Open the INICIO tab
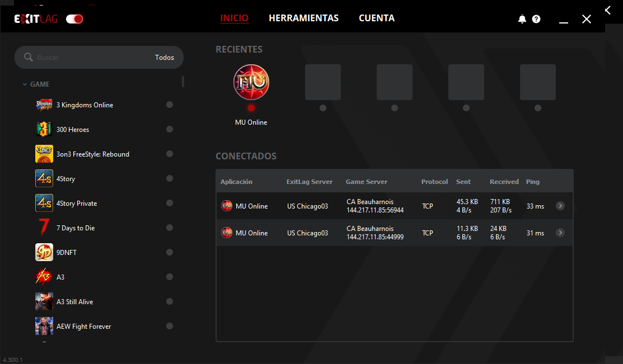The width and height of the screenshot is (623, 364). tap(235, 18)
